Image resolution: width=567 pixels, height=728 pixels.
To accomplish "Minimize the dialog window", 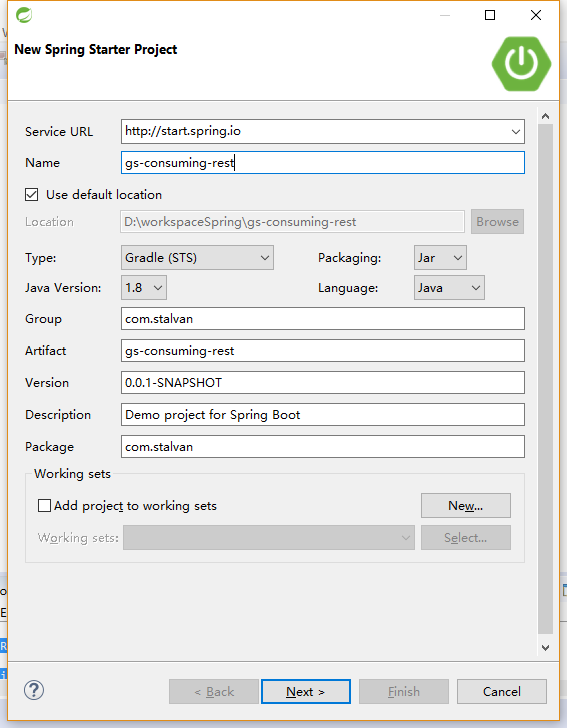I will [x=445, y=15].
